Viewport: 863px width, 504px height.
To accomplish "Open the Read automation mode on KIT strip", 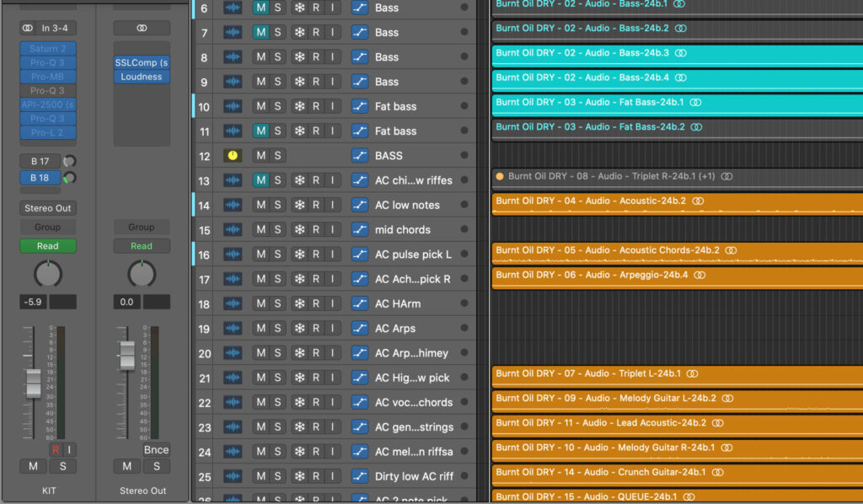I will click(x=48, y=246).
